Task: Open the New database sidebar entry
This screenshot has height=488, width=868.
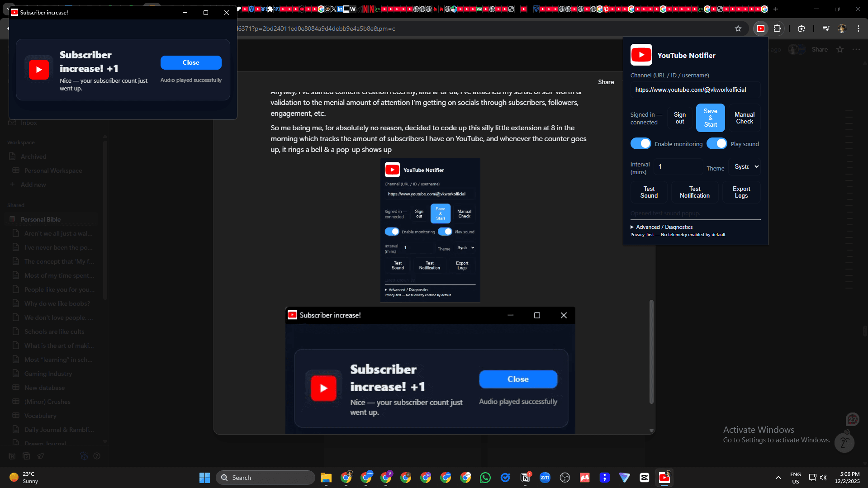Action: point(44,388)
